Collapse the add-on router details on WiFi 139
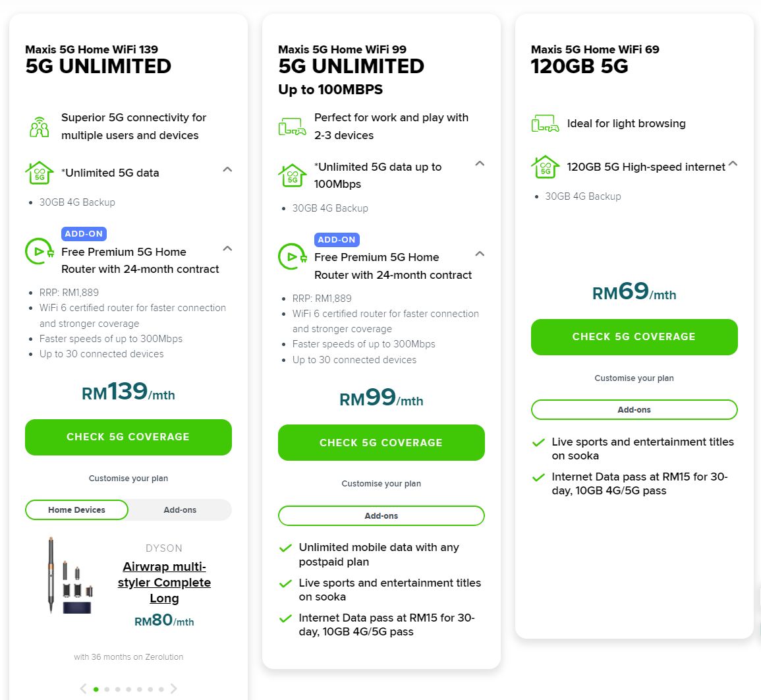761x700 pixels. [x=227, y=248]
